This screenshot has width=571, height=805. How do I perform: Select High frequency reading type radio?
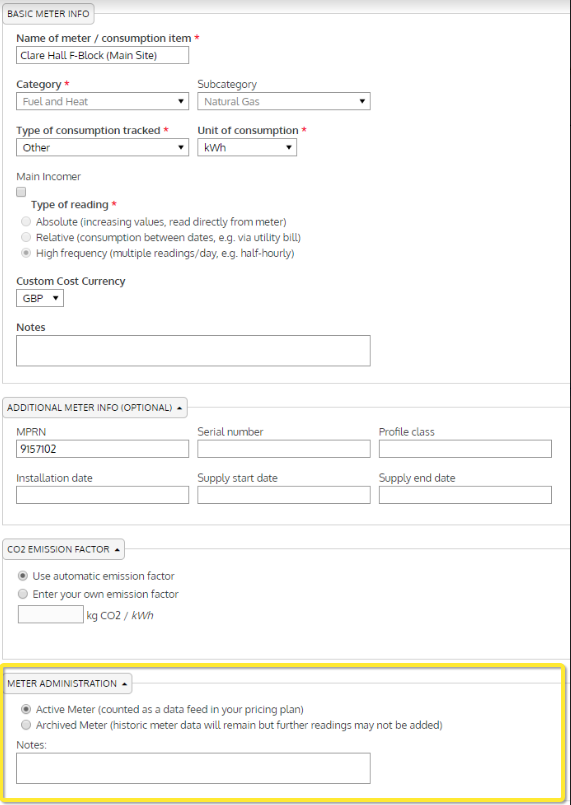(26, 253)
